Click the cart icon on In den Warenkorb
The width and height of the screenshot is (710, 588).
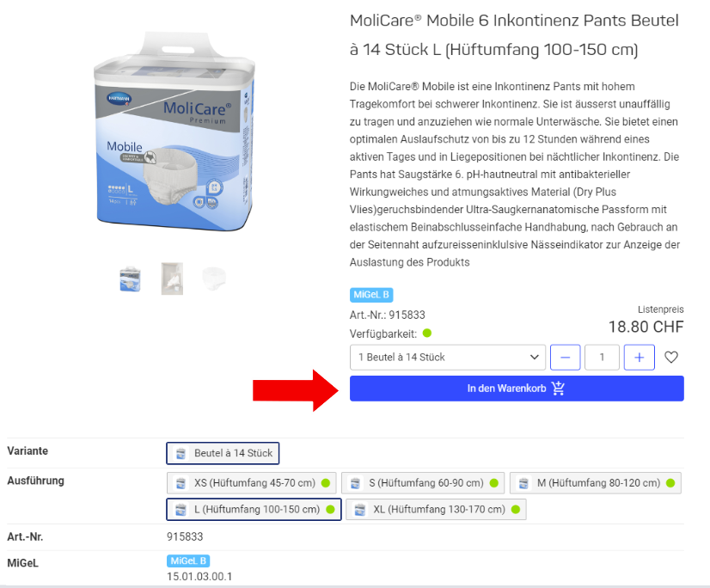pyautogui.click(x=559, y=389)
